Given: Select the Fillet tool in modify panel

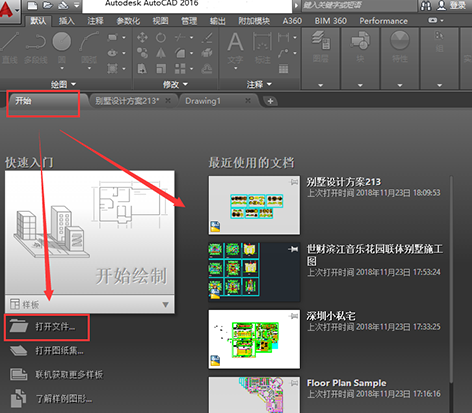Looking at the screenshot, I should (x=180, y=53).
